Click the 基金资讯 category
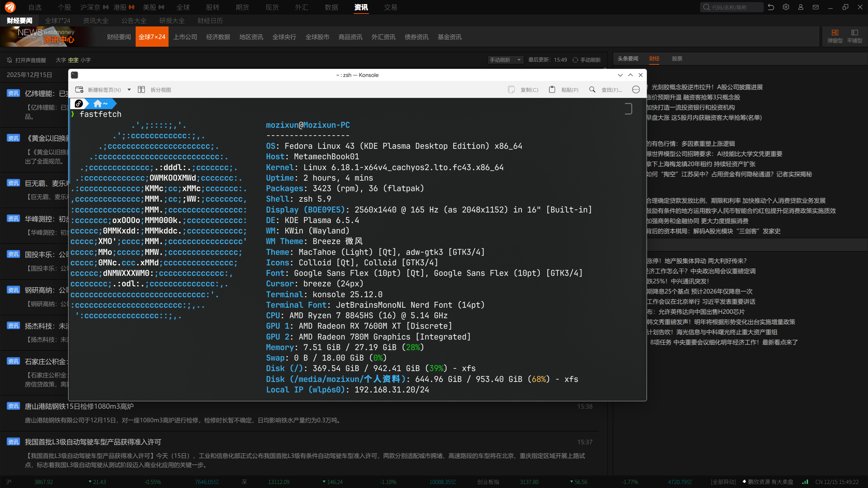Screen dimensions: 868x488 pos(449,37)
